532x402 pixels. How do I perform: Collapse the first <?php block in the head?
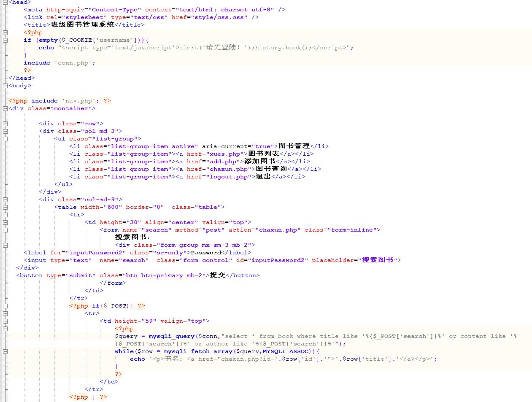[x=5, y=32]
